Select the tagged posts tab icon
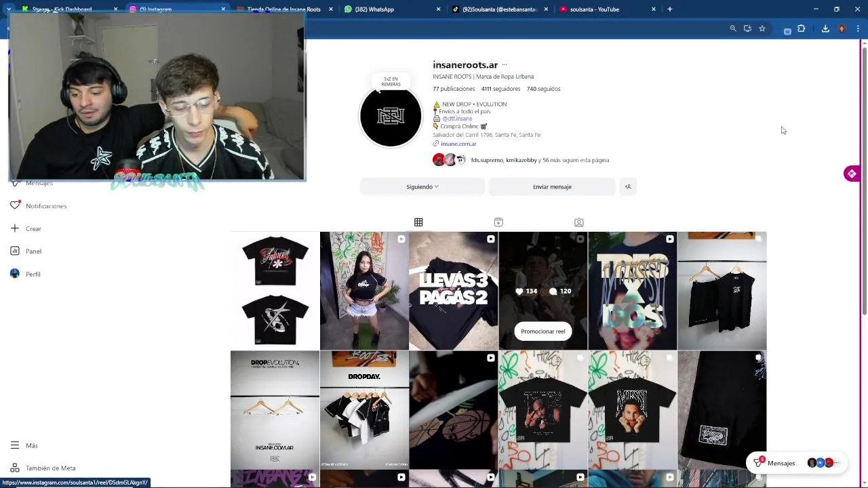The width and height of the screenshot is (868, 488). coord(578,222)
